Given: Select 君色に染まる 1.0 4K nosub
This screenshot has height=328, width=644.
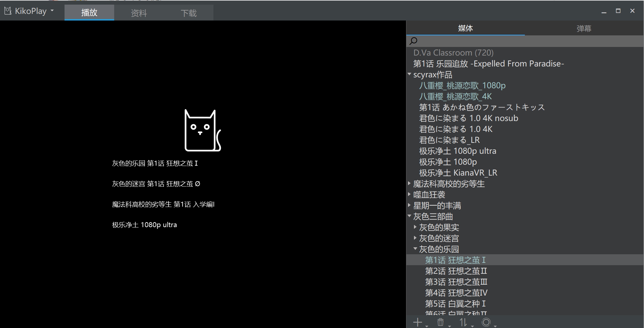Looking at the screenshot, I should pyautogui.click(x=469, y=118).
